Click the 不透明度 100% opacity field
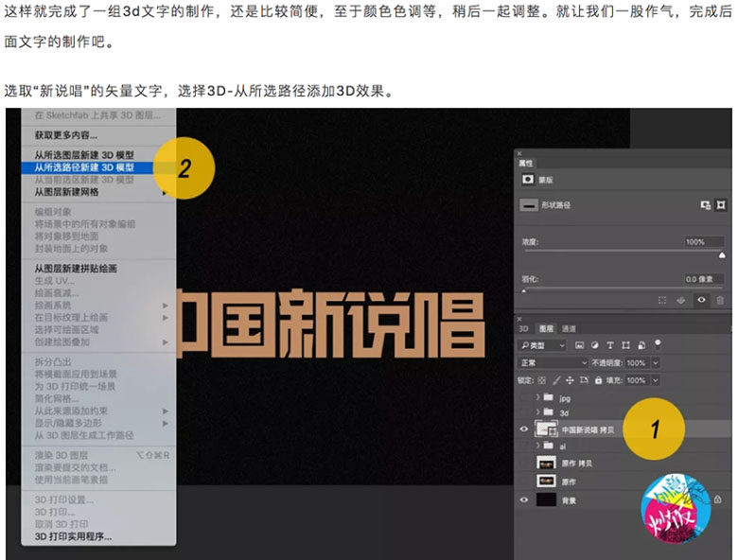 point(637,363)
